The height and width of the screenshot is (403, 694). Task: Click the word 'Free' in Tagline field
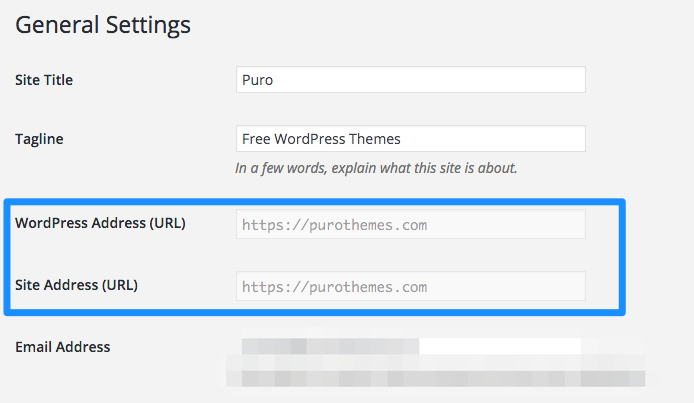257,139
